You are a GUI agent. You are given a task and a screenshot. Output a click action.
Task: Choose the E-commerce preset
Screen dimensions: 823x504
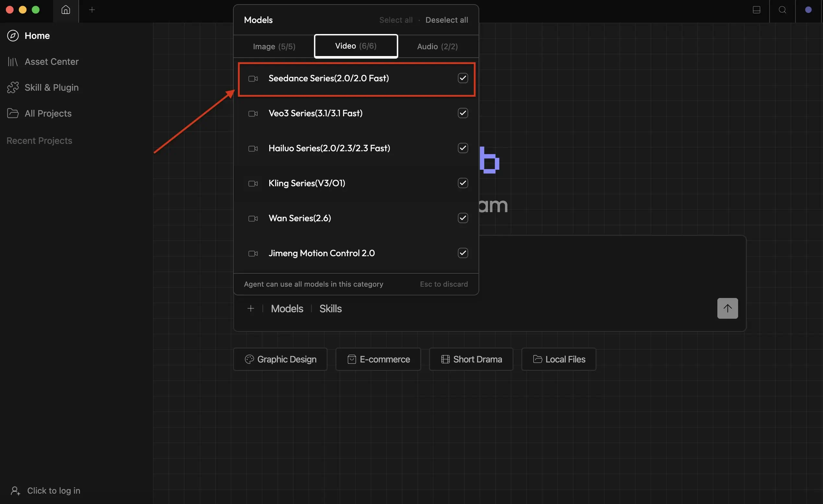378,359
